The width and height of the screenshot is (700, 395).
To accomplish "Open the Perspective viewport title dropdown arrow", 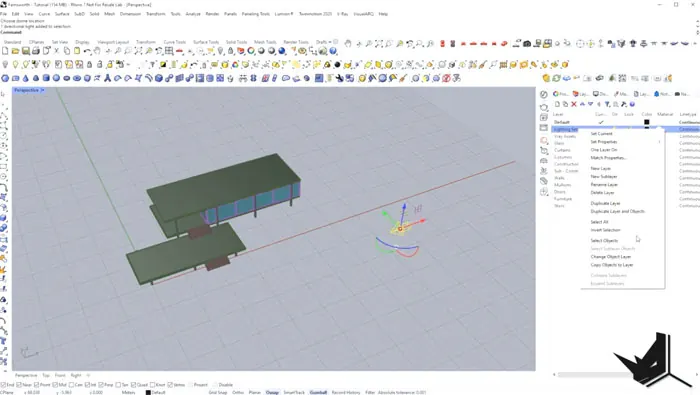I will click(x=42, y=90).
